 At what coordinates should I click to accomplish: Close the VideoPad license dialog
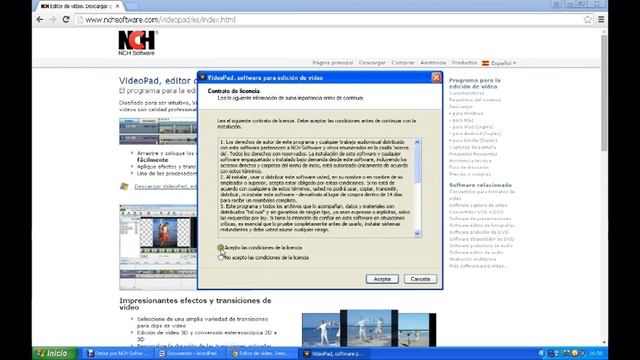point(436,78)
